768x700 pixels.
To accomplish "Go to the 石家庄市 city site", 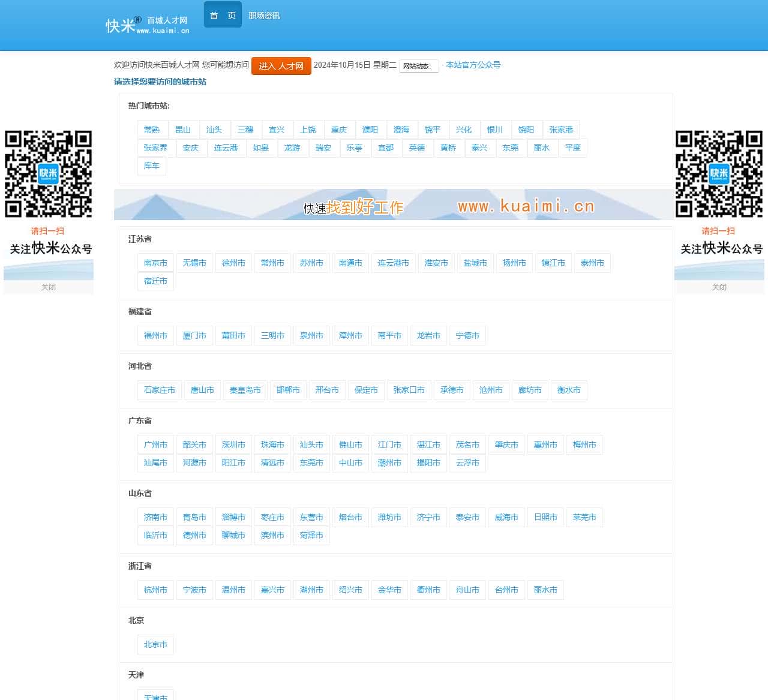I will click(160, 390).
